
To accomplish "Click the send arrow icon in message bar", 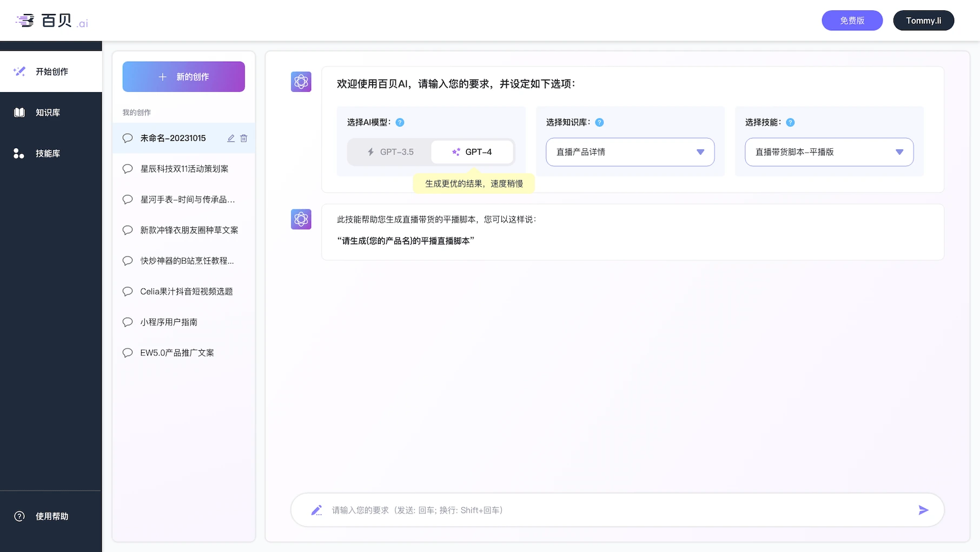I will 923,509.
